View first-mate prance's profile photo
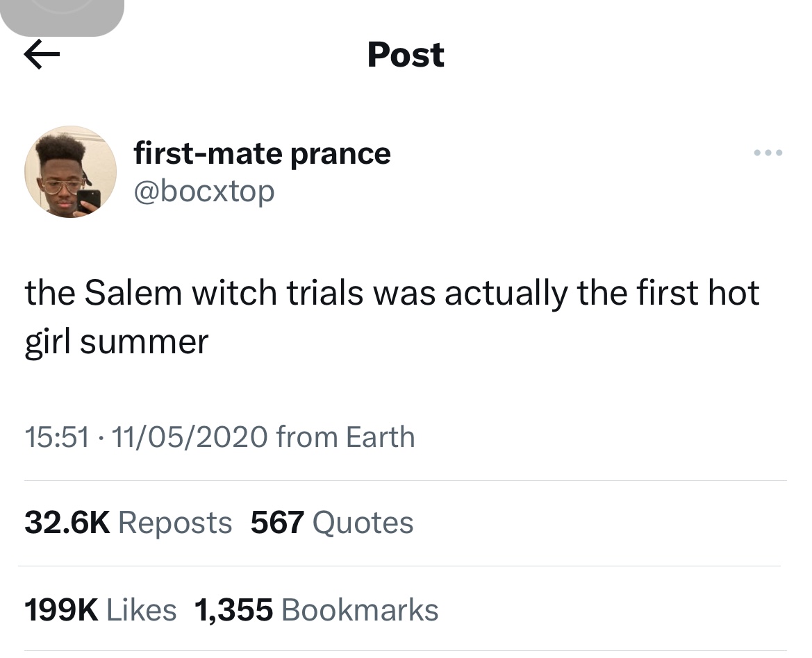Image resolution: width=812 pixels, height=658 pixels. click(70, 171)
